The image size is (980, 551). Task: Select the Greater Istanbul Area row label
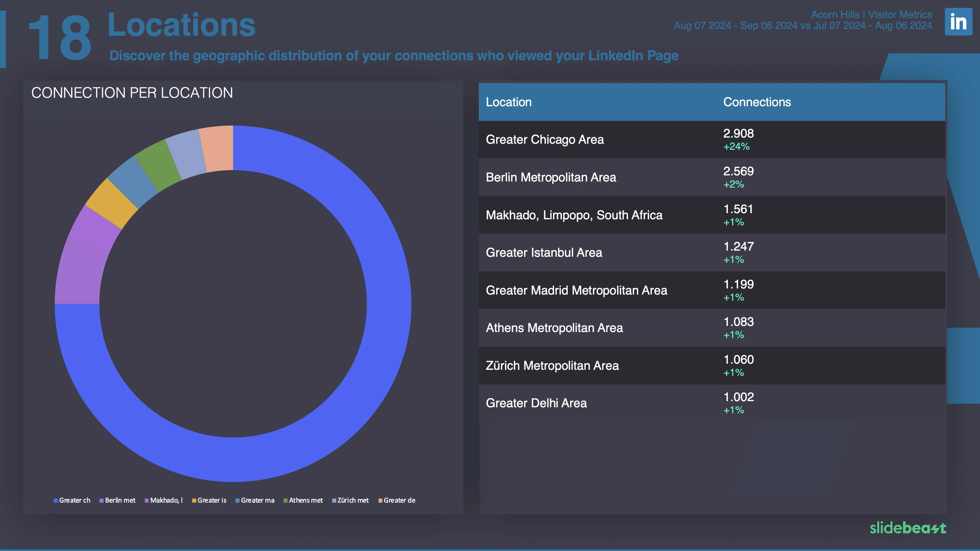point(544,252)
